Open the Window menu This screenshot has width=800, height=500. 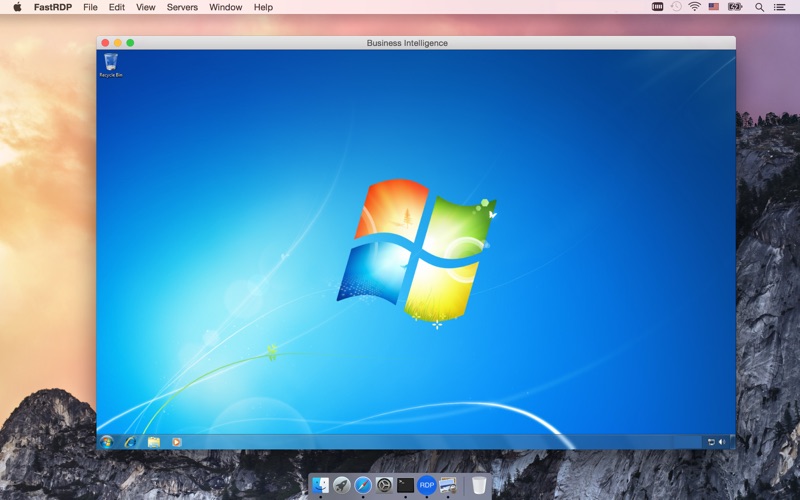[x=226, y=7]
